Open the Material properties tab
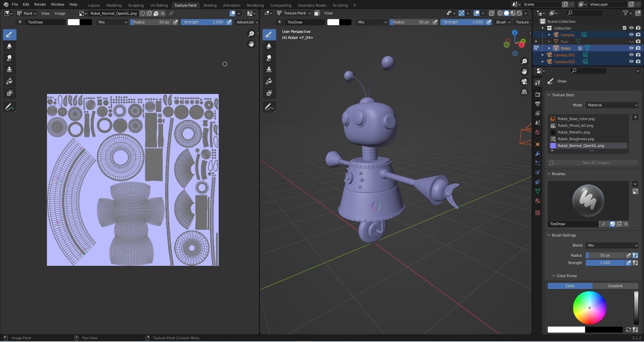 coord(538,201)
